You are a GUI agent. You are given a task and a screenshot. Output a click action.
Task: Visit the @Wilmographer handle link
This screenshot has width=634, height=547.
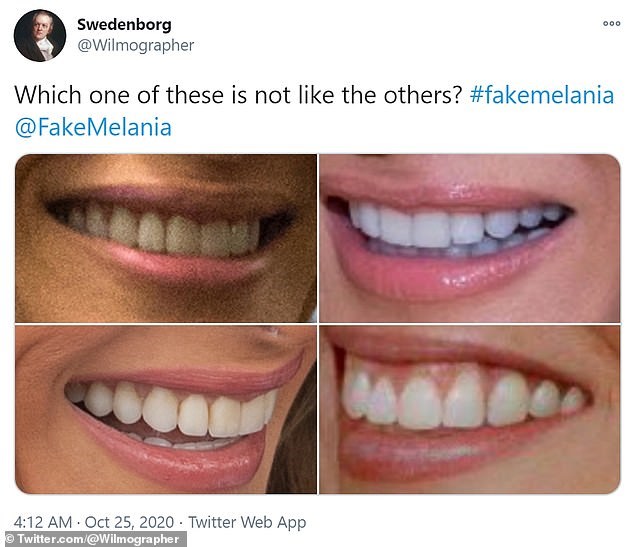pyautogui.click(x=135, y=45)
